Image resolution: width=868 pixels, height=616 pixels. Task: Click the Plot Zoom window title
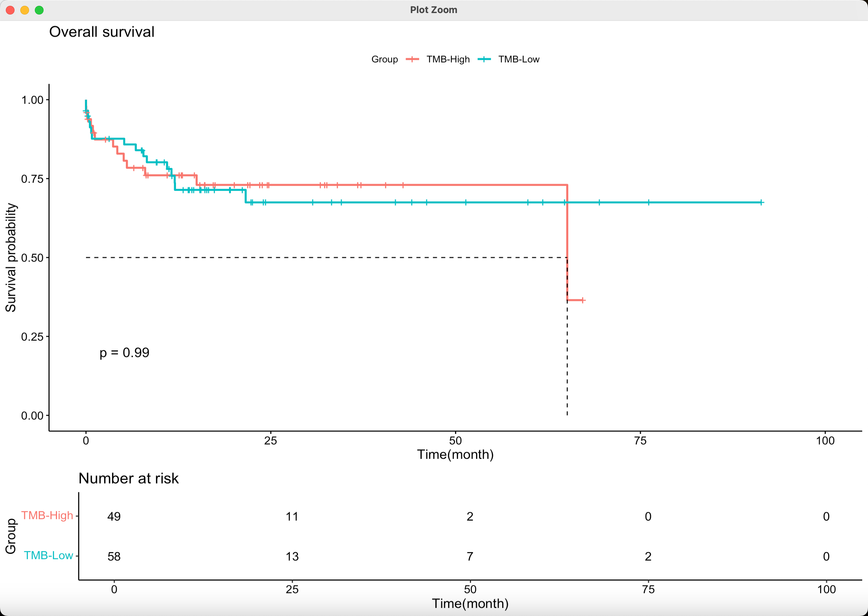(434, 10)
